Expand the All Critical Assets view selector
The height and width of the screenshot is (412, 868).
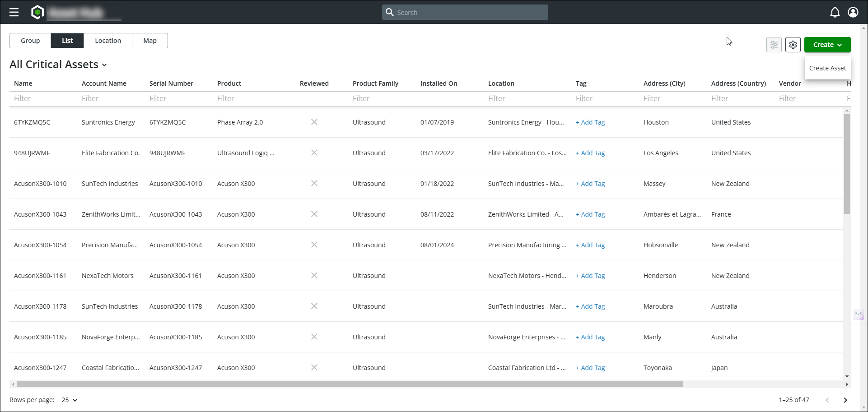pos(58,65)
